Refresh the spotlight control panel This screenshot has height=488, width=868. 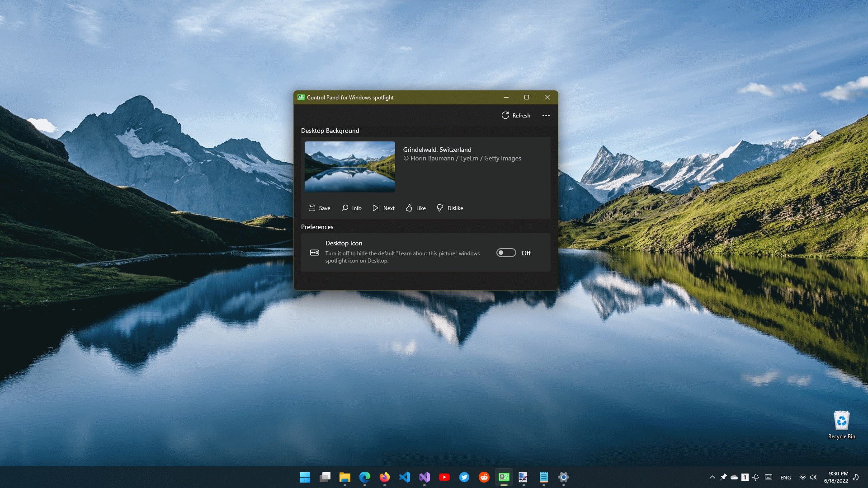(x=516, y=115)
